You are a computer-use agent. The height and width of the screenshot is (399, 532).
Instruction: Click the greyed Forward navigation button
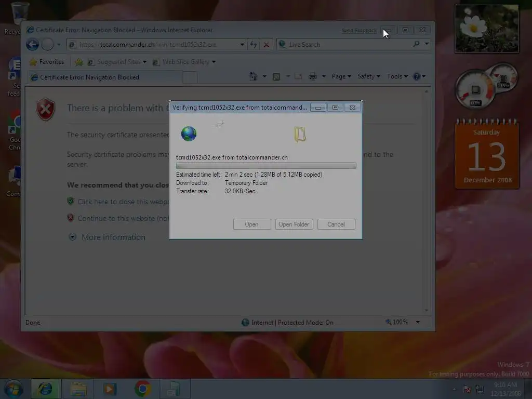pyautogui.click(x=47, y=45)
